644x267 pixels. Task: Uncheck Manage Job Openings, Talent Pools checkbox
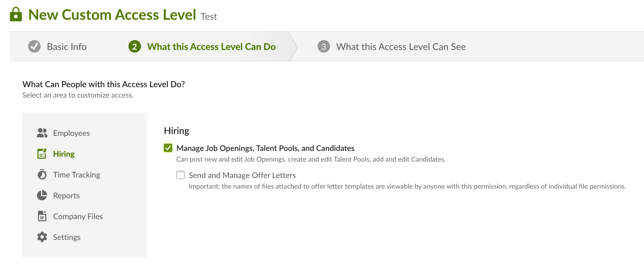click(x=168, y=148)
